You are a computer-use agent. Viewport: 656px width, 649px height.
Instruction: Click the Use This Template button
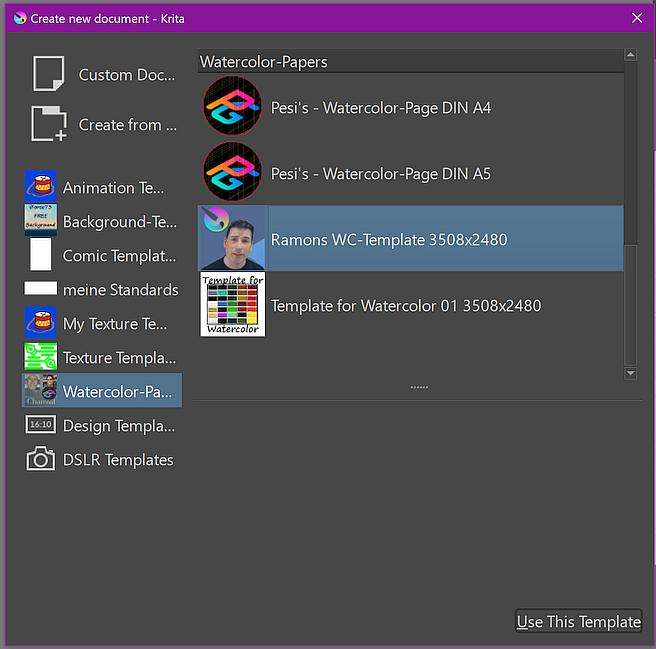[x=579, y=621]
